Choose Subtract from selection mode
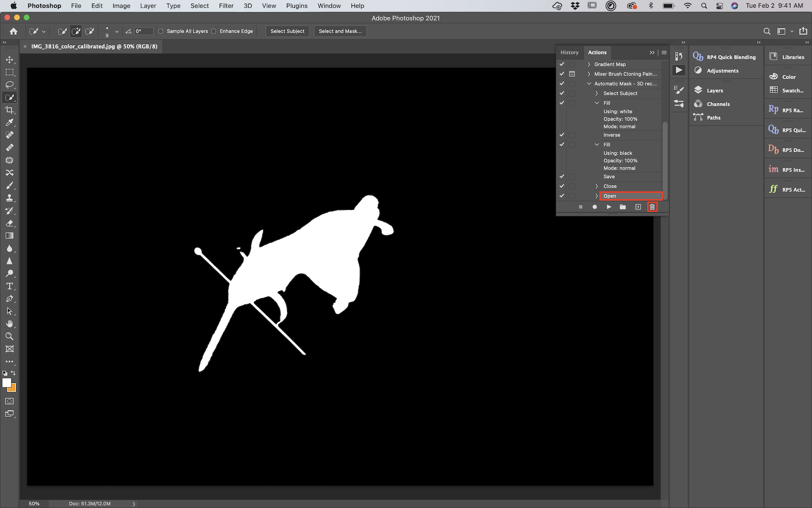This screenshot has height=508, width=812. 90,31
